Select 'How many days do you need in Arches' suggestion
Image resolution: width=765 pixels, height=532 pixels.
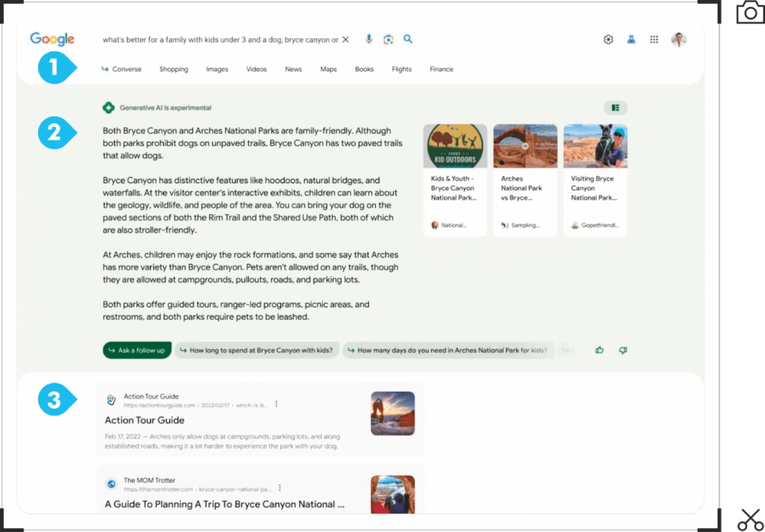(x=448, y=350)
